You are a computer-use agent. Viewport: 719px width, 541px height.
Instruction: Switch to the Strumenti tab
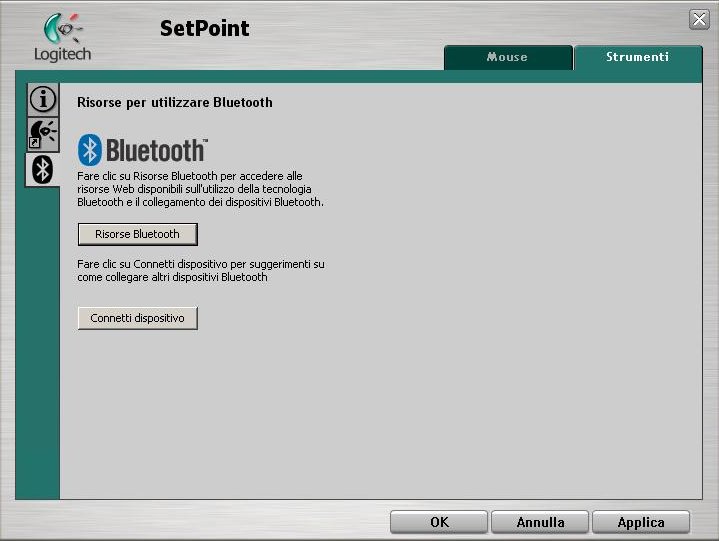coord(638,57)
